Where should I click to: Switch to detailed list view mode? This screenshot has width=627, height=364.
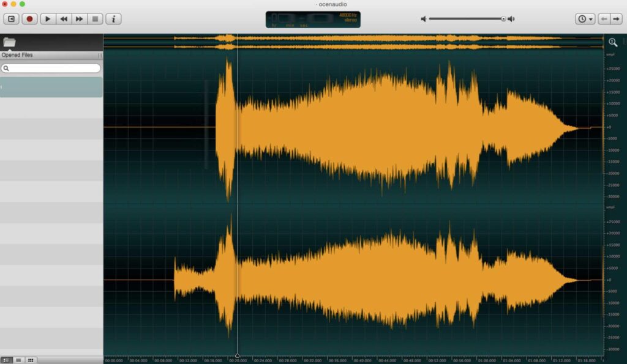[6, 360]
